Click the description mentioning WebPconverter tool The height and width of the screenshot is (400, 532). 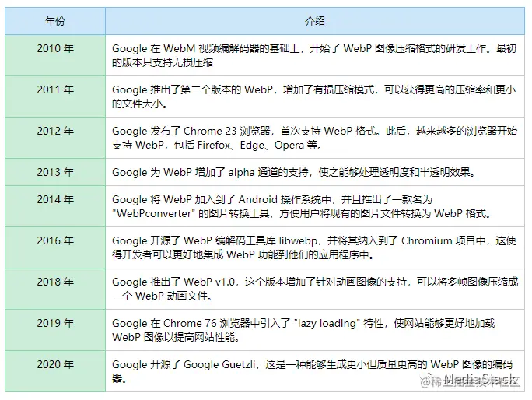pos(315,206)
